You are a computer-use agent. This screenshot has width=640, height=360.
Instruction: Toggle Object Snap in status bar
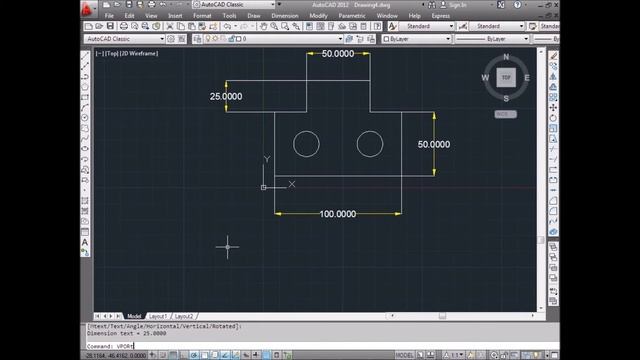(204, 355)
